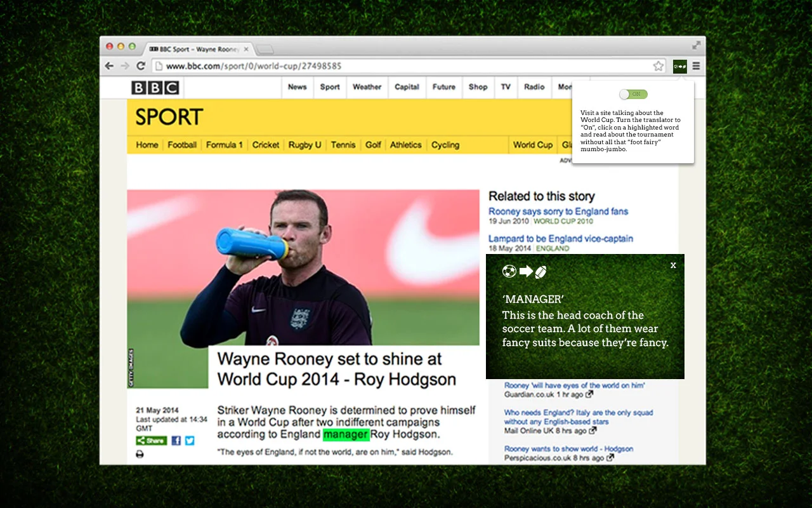Open the soccer-to-football translator extension icon

pyautogui.click(x=680, y=66)
